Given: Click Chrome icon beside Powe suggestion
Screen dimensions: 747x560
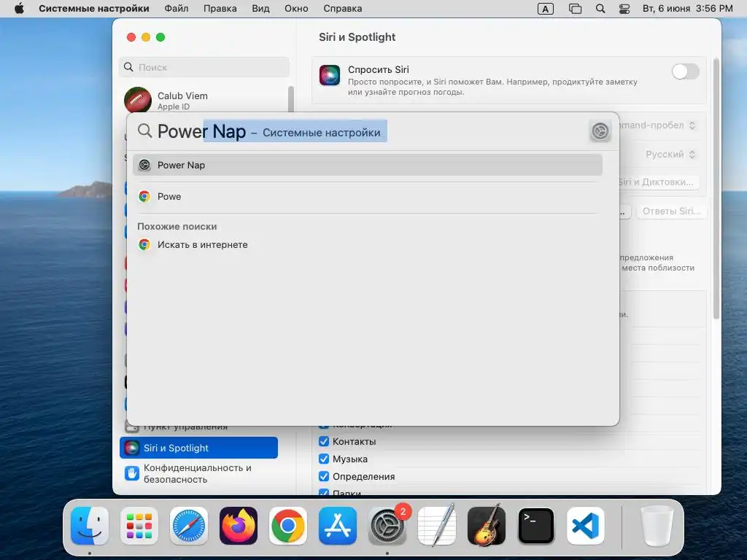Looking at the screenshot, I should [x=144, y=196].
